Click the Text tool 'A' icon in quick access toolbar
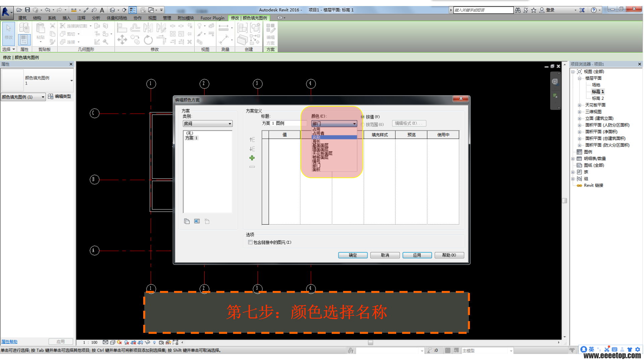Viewport: 644px width, 362px height. point(102,10)
